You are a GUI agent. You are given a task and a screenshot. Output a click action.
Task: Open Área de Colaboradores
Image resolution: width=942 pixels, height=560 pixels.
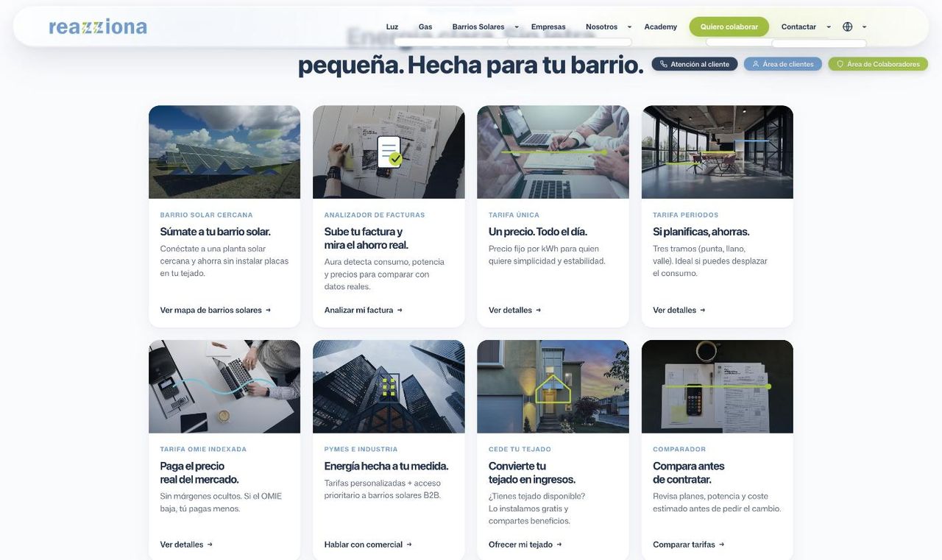(878, 64)
